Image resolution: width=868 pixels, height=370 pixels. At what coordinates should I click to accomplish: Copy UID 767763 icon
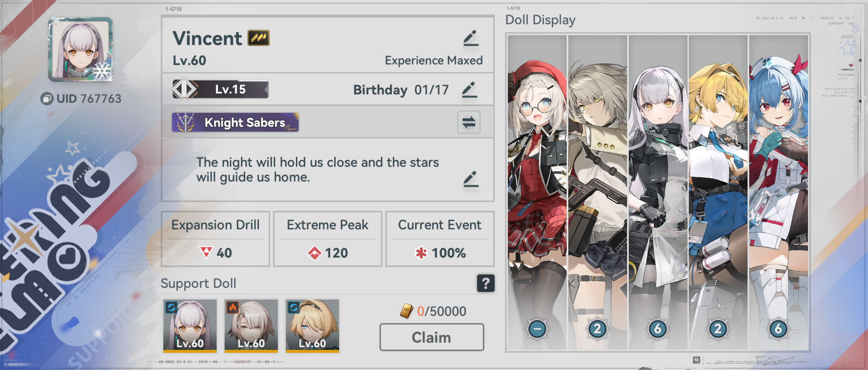(x=46, y=99)
